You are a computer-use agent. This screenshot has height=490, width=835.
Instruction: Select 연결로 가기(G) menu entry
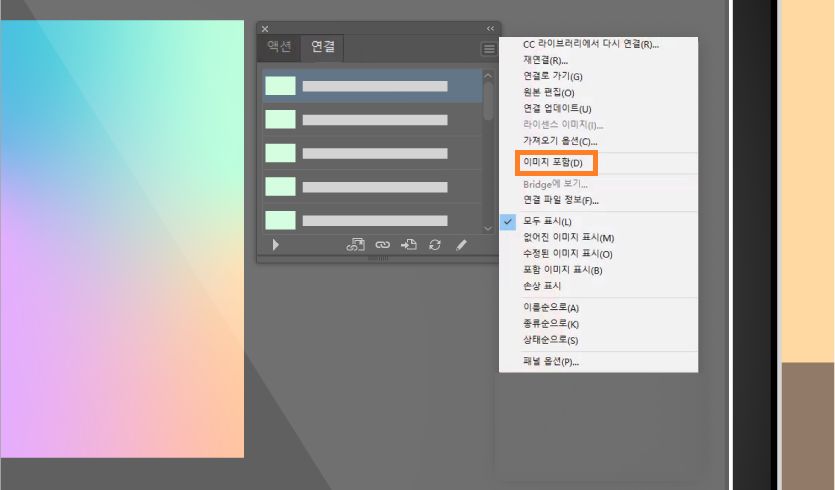[553, 76]
